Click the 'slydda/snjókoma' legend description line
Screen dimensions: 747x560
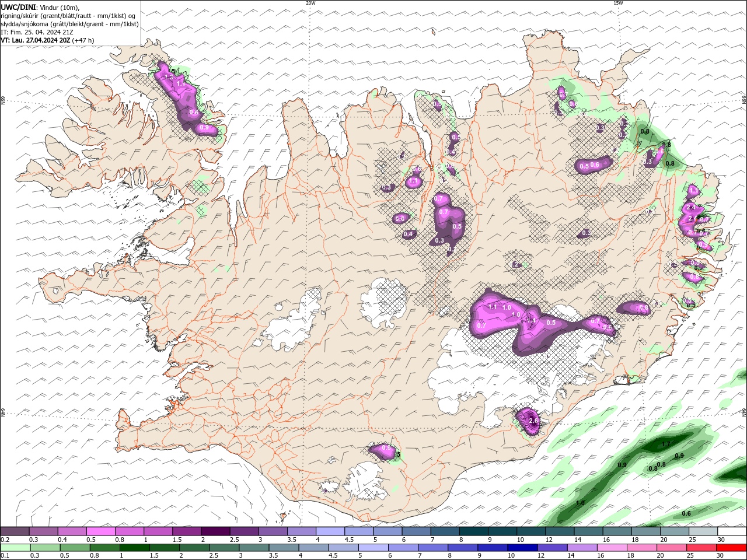click(x=69, y=24)
